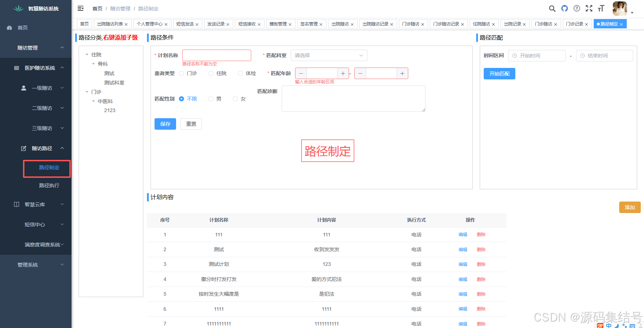Close the 发送记录 tab

click(x=228, y=24)
